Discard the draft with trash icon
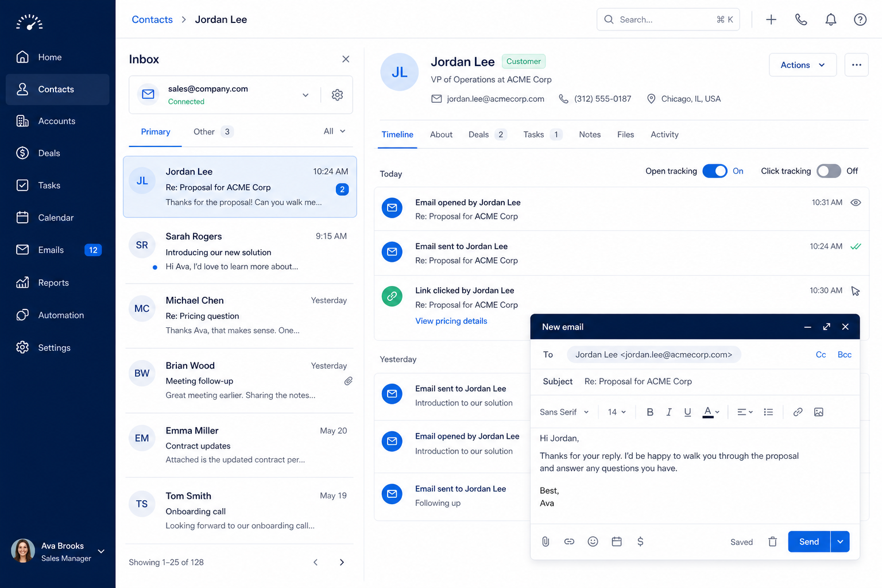The height and width of the screenshot is (588, 882). (773, 541)
